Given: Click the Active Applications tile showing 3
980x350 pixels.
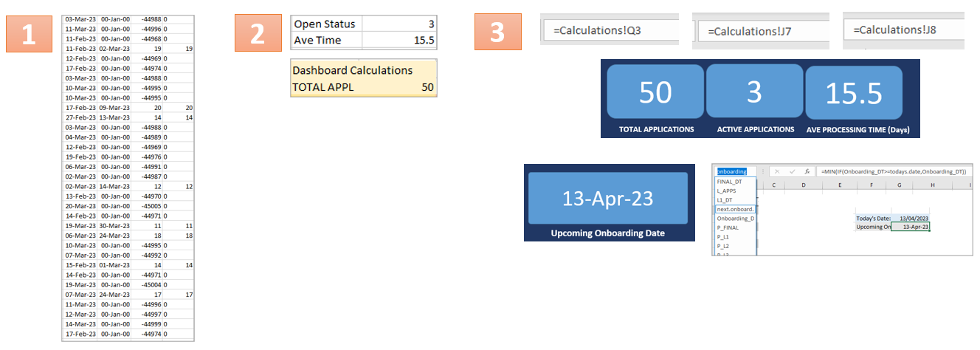Looking at the screenshot, I should click(754, 92).
